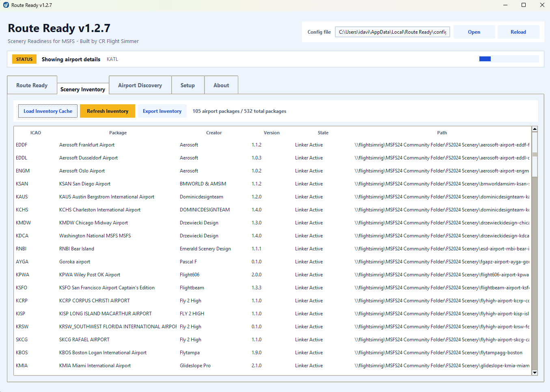Sort by the Version column header
Viewport: 550px width, 392px height.
[272, 133]
